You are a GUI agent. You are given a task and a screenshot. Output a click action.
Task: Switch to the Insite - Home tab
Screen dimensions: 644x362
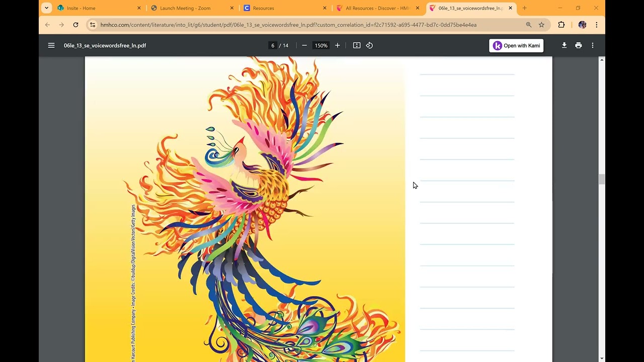click(x=99, y=8)
